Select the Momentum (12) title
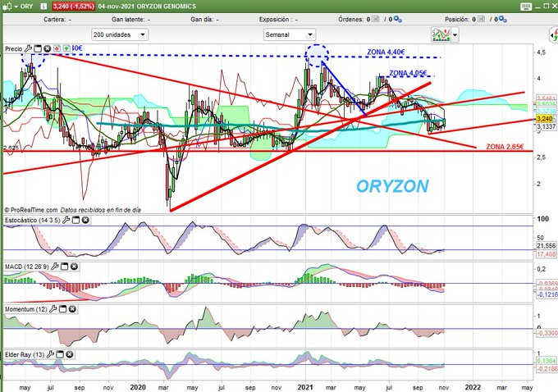Image resolution: width=558 pixels, height=392 pixels. [25, 309]
